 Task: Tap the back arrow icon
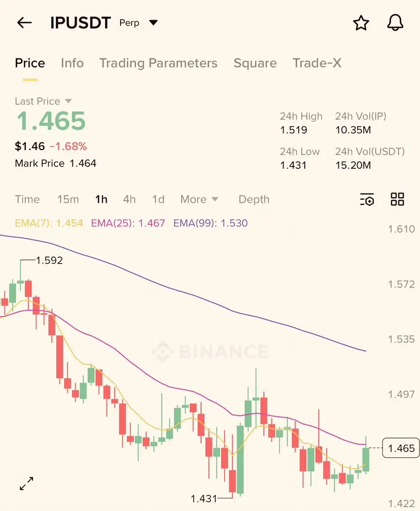point(24,23)
